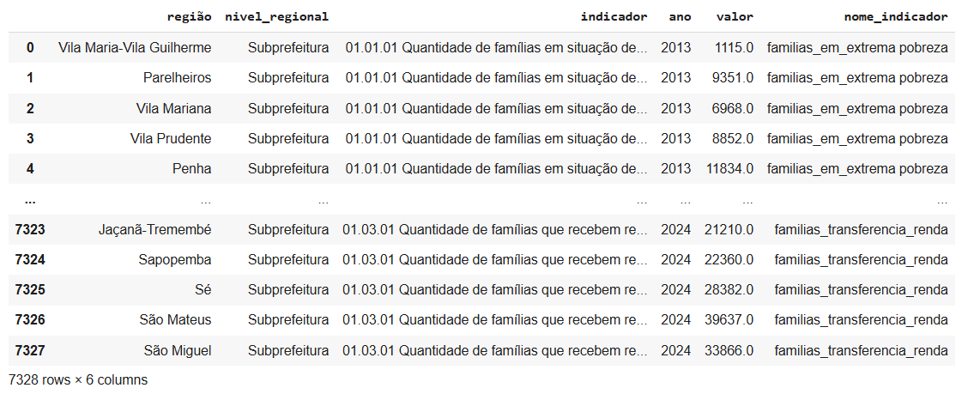Image resolution: width=980 pixels, height=394 pixels.
Task: Select the 'Vila Prudente' cell
Action: pyautogui.click(x=171, y=138)
